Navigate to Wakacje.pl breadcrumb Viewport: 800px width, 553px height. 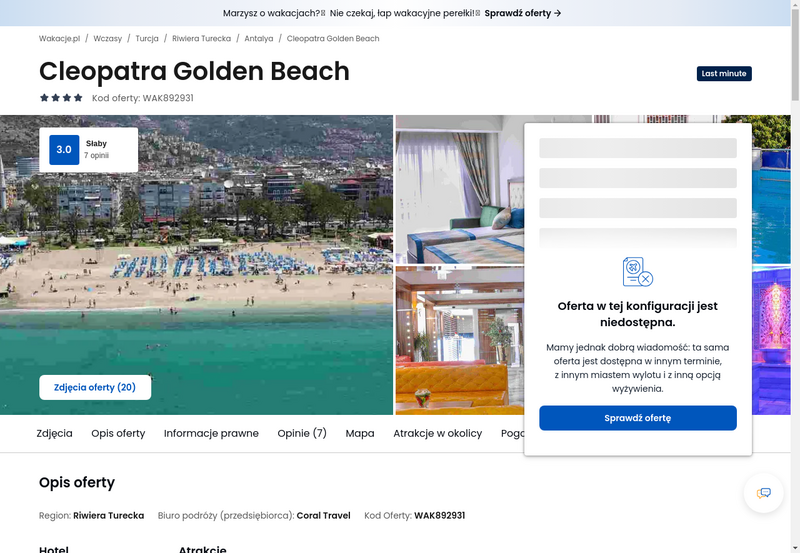click(x=59, y=39)
